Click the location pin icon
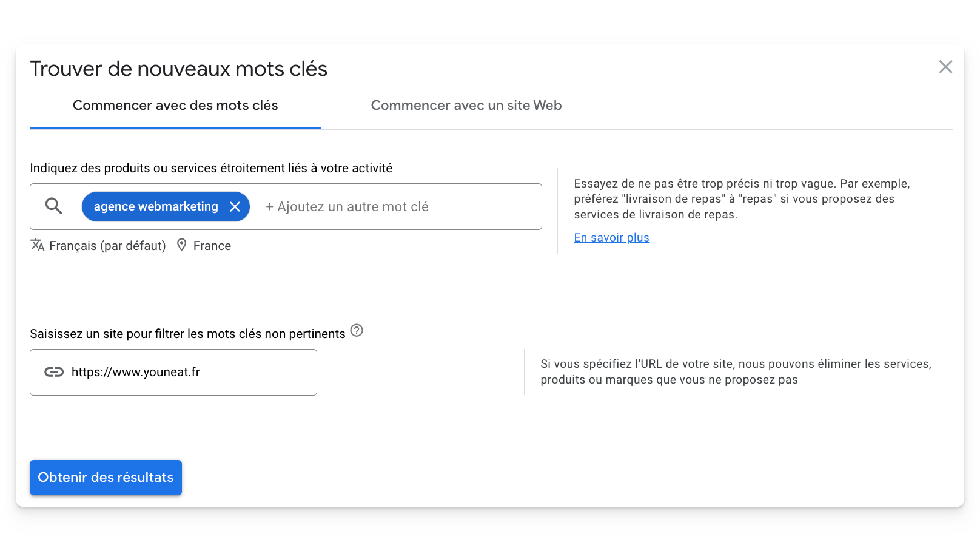Screen dimensions: 980x551 (x=181, y=245)
